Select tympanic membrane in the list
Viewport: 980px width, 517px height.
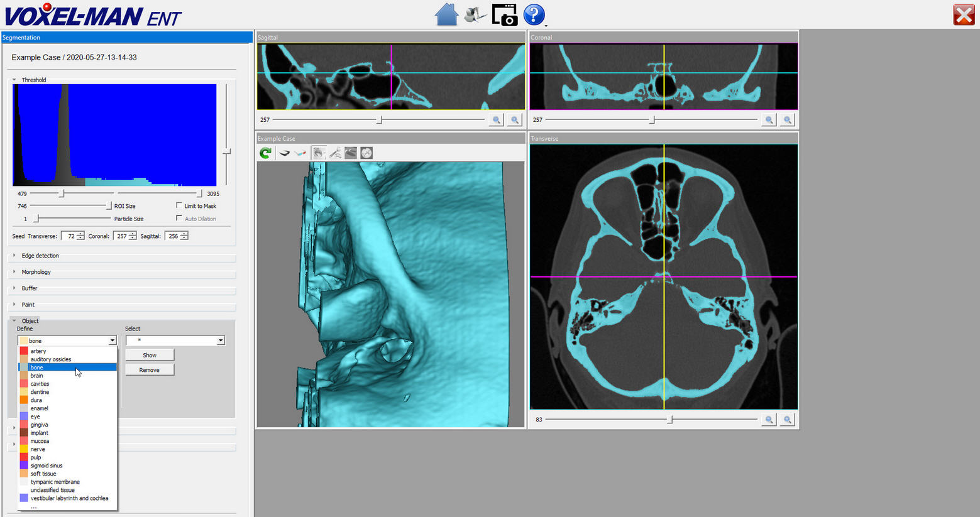click(x=67, y=482)
